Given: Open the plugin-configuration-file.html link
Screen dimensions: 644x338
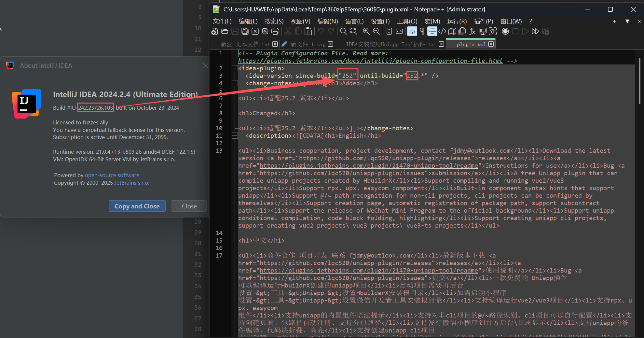Looking at the screenshot, I should [370, 61].
